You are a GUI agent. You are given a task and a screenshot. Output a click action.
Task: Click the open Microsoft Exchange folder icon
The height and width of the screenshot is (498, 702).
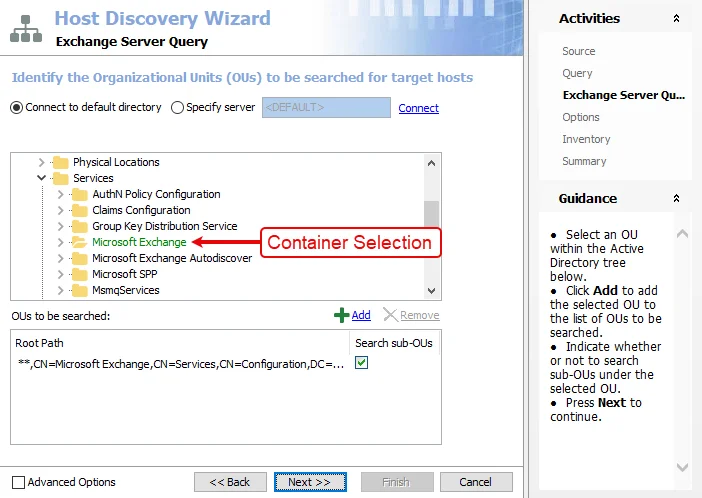[80, 242]
